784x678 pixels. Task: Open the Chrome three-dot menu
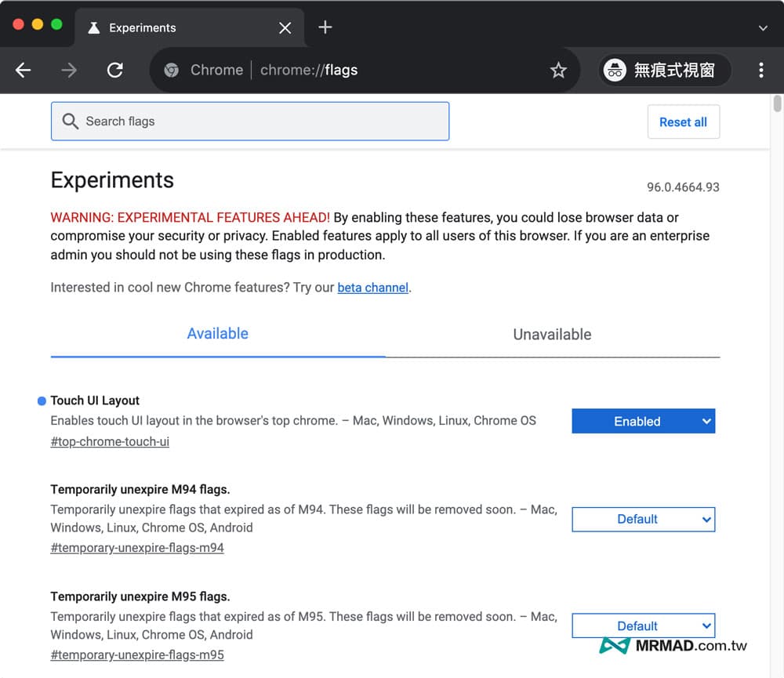point(761,70)
